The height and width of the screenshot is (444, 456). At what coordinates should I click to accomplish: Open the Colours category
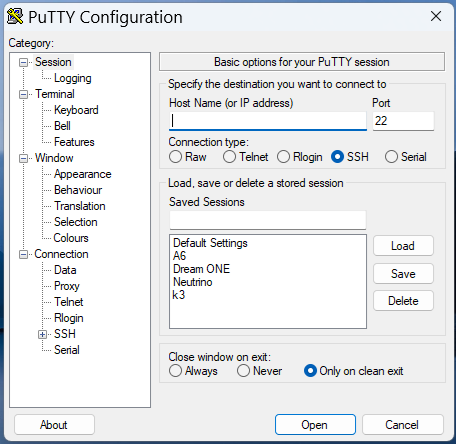click(x=71, y=238)
